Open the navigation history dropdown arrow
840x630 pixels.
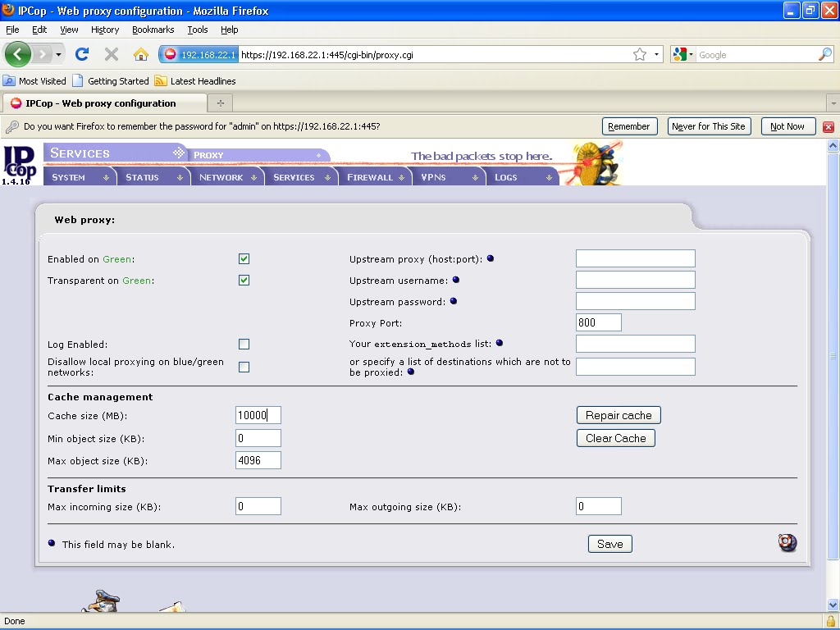(58, 54)
